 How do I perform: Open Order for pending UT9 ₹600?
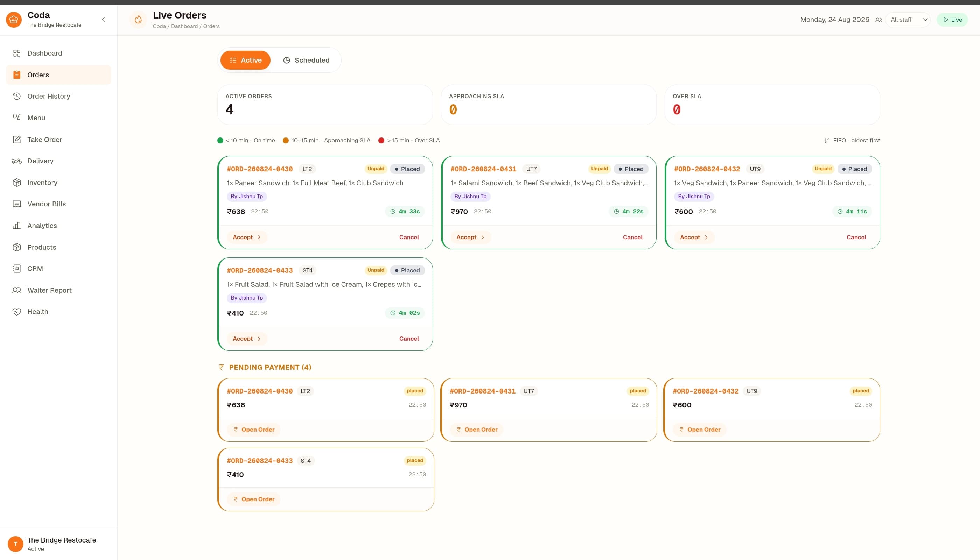point(700,430)
